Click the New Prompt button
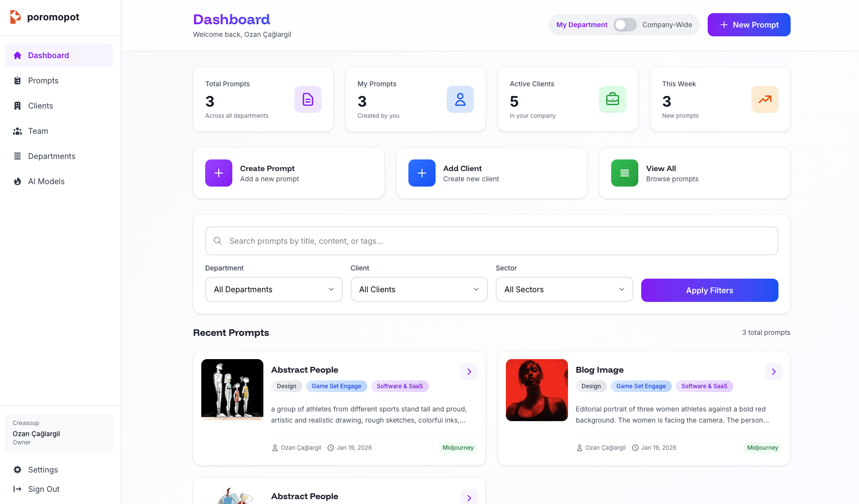This screenshot has height=504, width=859. 748,24
